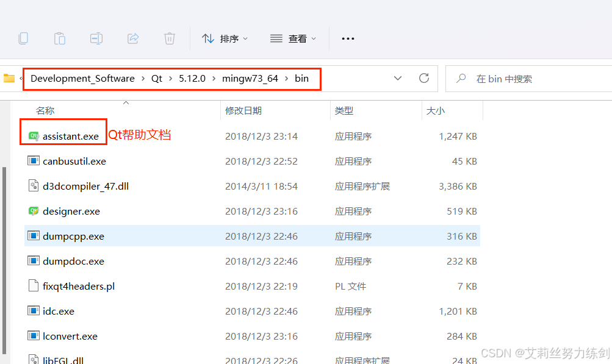Click the refresh button
This screenshot has width=612, height=364.
pos(424,79)
